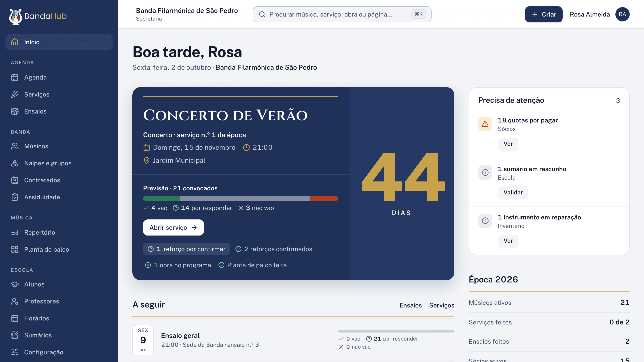The width and height of the screenshot is (644, 362).
Task: Go to Início in the sidebar
Action: (x=59, y=42)
